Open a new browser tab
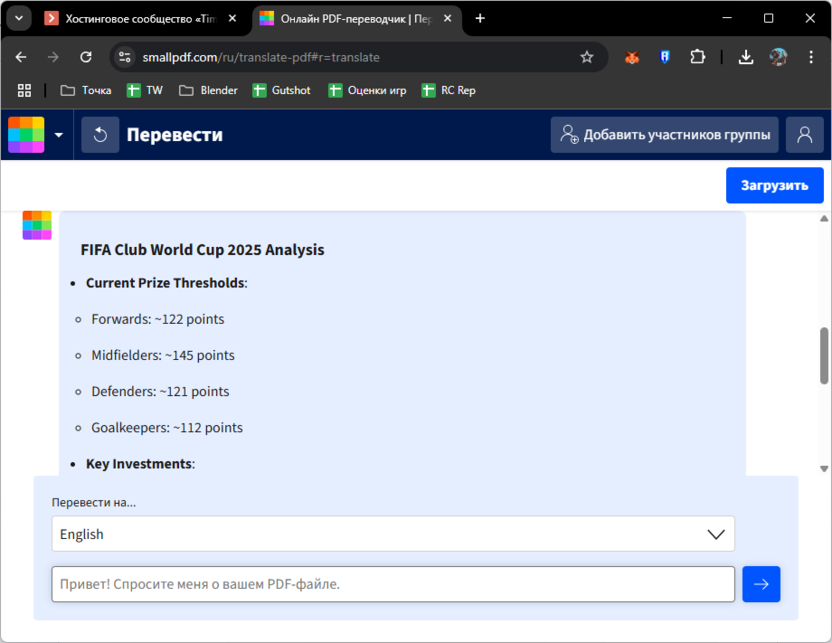Viewport: 832px width, 643px height. (480, 19)
